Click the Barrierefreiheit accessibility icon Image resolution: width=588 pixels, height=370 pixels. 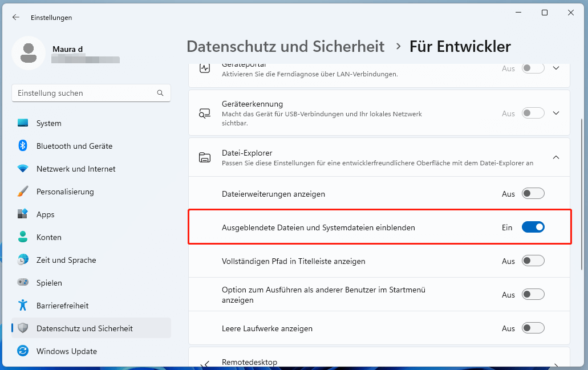pos(23,306)
